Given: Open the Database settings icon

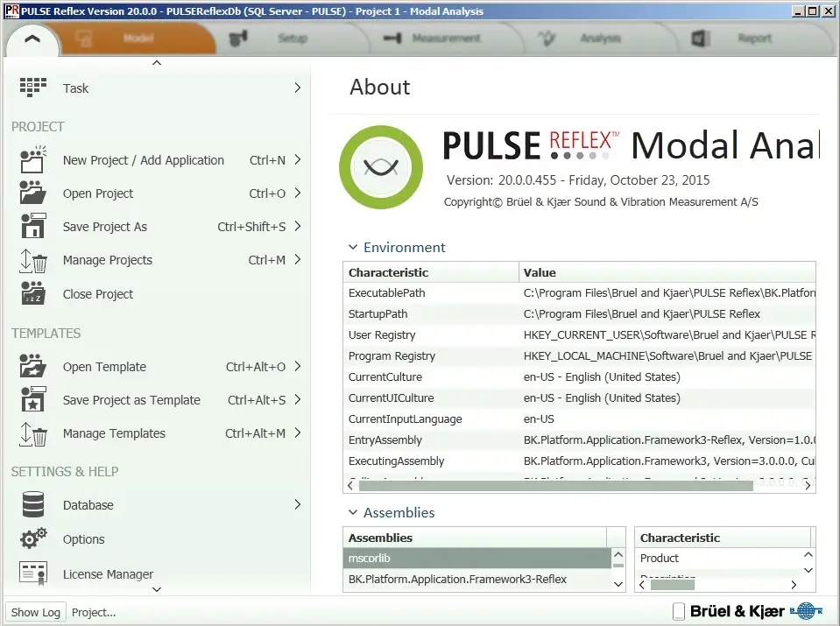Looking at the screenshot, I should [32, 504].
